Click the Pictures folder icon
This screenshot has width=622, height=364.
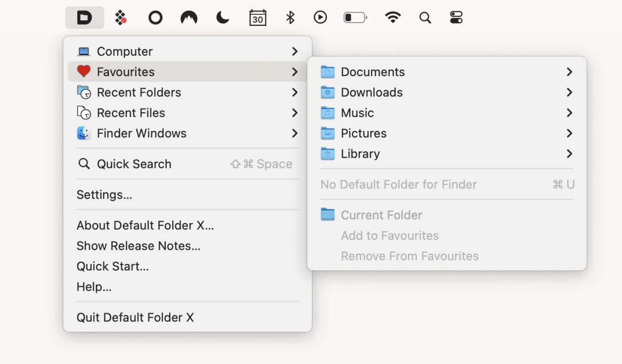(328, 133)
